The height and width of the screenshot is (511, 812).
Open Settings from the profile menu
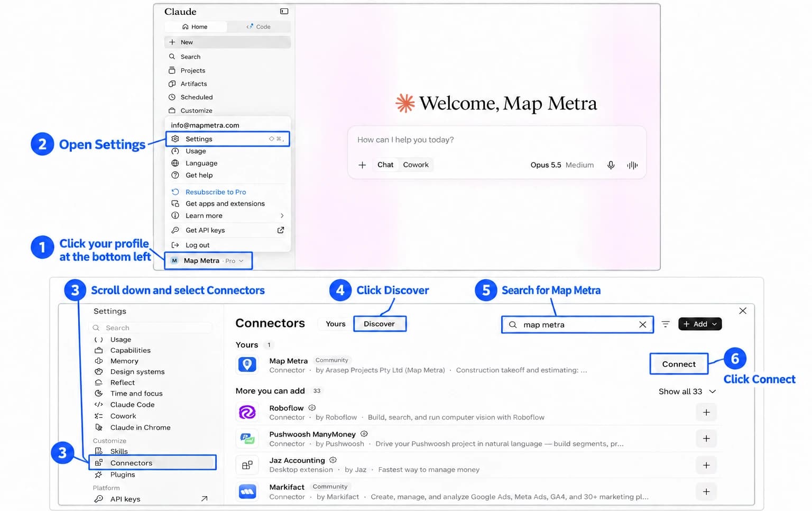[227, 139]
